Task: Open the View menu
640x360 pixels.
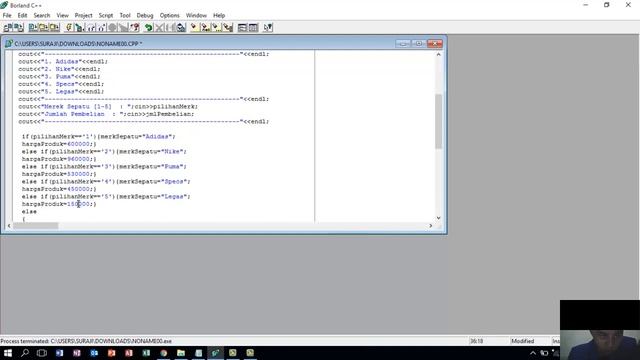Action: coord(62,16)
